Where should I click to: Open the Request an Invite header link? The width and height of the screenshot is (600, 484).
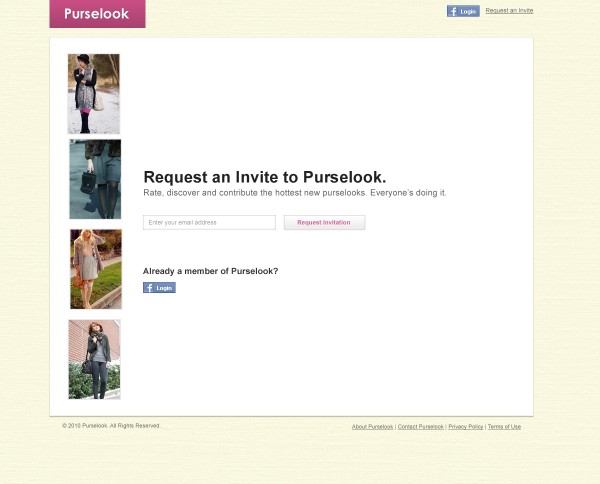tap(509, 11)
